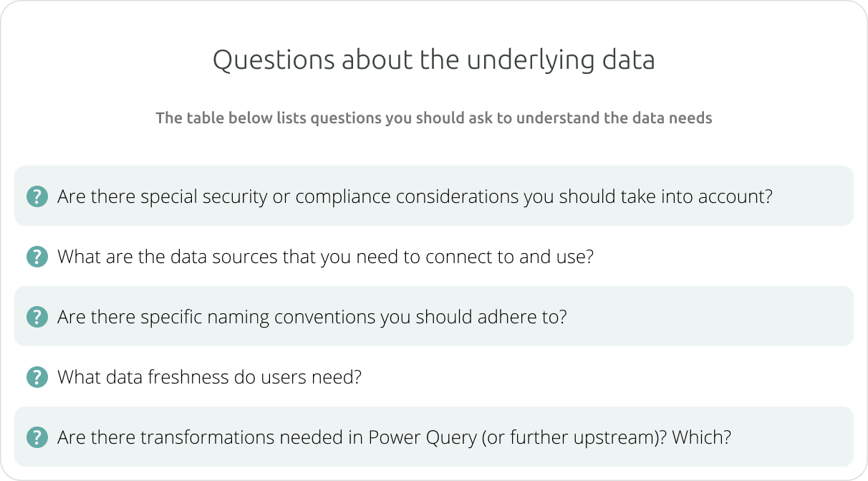Viewport: 868px width, 481px height.
Task: Select the Power Query transformations question text
Action: tap(394, 437)
